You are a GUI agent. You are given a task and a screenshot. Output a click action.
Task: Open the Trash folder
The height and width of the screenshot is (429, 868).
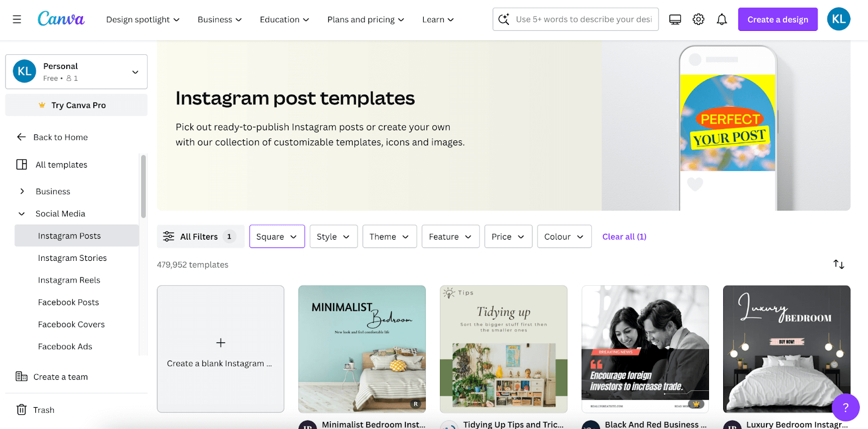coord(43,410)
